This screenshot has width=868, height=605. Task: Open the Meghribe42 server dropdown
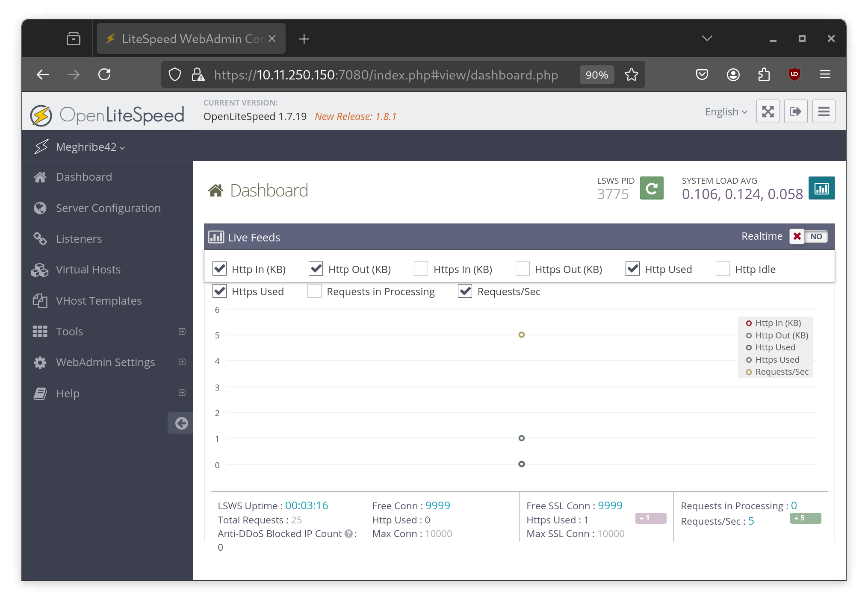point(91,147)
